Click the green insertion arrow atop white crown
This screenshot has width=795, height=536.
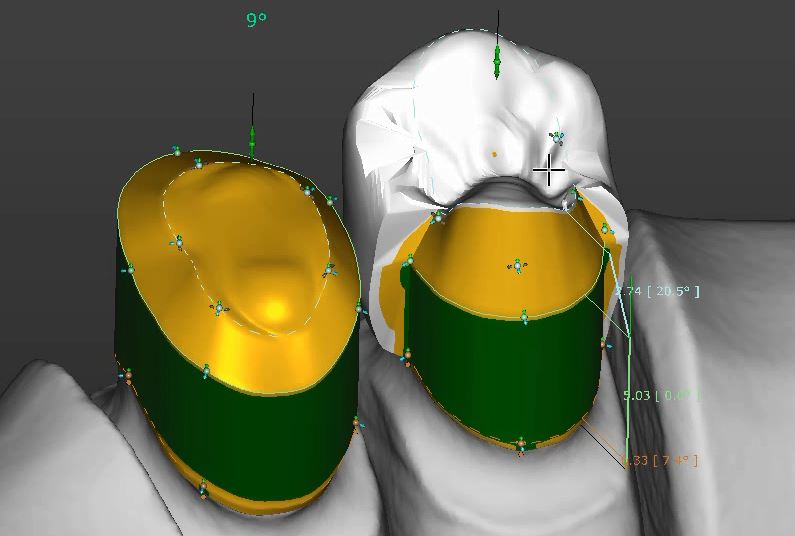click(x=497, y=61)
